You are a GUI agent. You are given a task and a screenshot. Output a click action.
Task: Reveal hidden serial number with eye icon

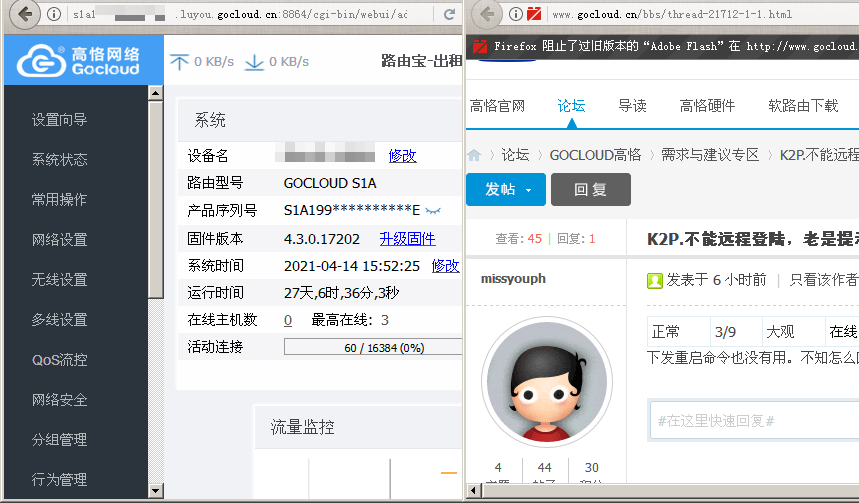[x=433, y=210]
